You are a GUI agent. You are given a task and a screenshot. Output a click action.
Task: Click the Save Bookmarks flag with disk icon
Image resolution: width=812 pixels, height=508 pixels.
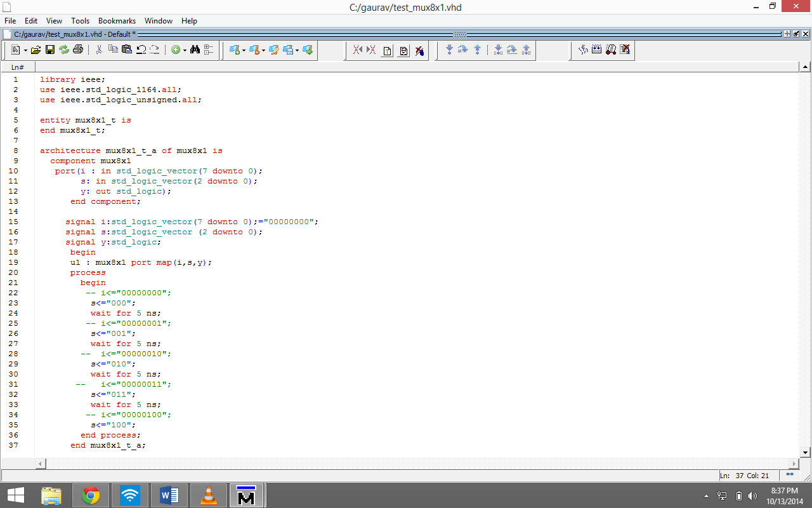[288, 50]
